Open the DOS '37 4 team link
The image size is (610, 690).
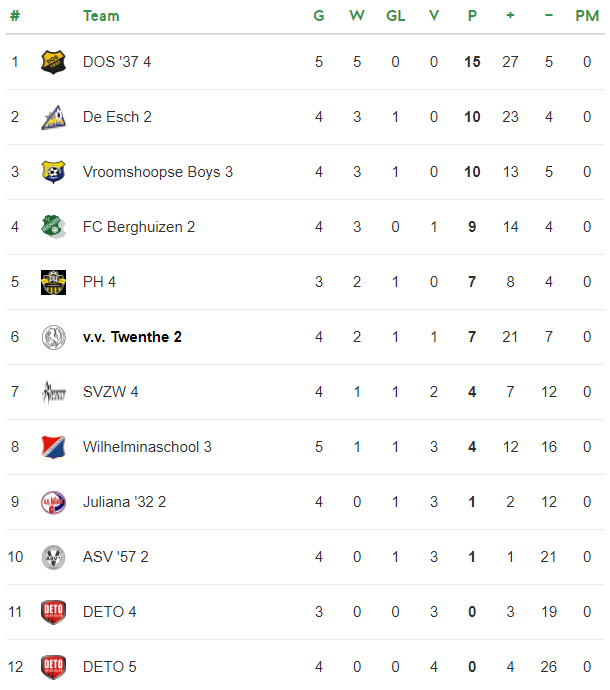tap(117, 62)
